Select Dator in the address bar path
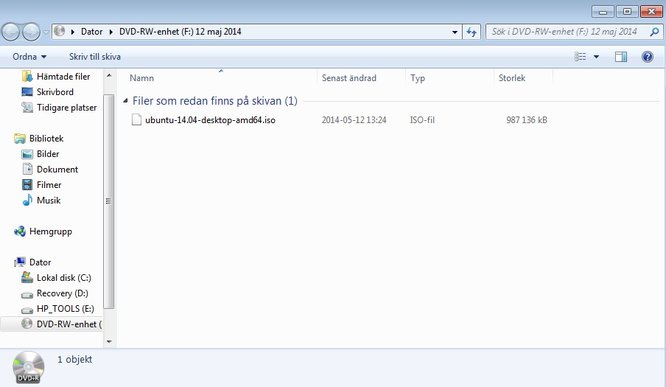Screen dimensions: 666x387 click(x=91, y=31)
